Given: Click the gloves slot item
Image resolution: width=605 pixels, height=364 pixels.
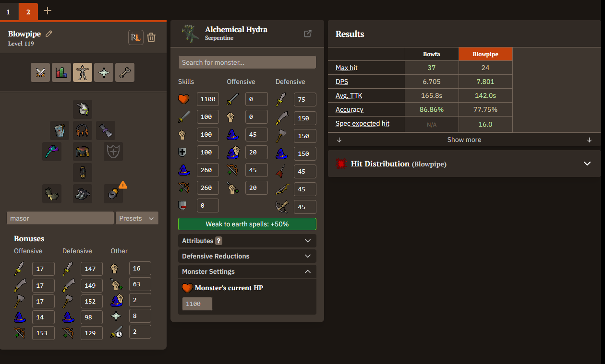Looking at the screenshot, I should (x=52, y=194).
